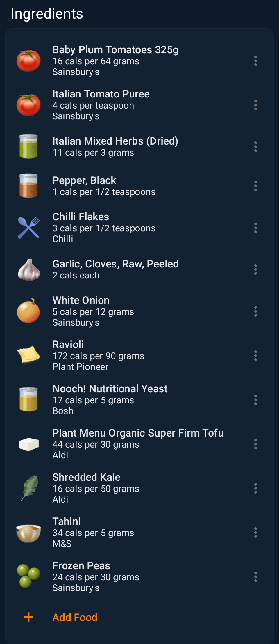Click the orange plus icon
Viewport: 279px width, 644px height.
tap(29, 617)
